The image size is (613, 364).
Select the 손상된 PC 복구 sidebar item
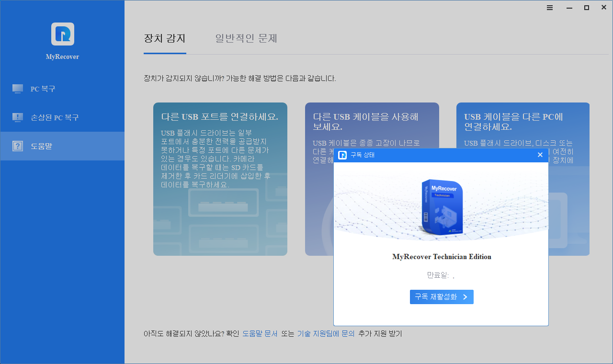(x=62, y=117)
